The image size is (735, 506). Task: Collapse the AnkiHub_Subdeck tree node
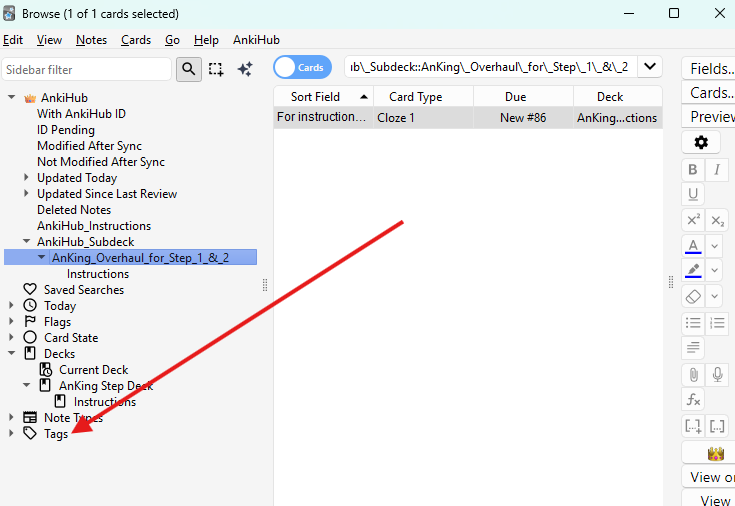pyautogui.click(x=26, y=242)
